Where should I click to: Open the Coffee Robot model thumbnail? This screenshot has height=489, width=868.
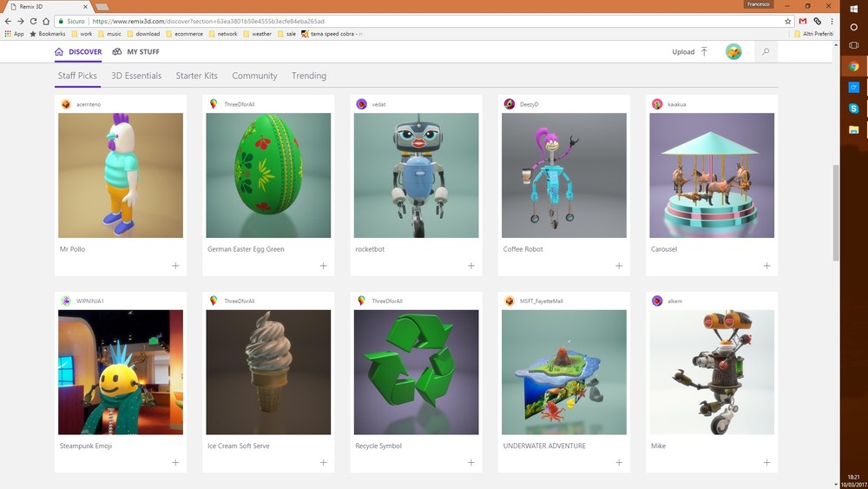564,175
